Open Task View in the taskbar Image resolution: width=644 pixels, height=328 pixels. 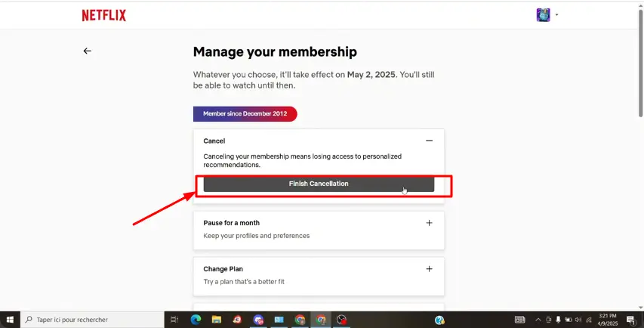click(174, 320)
